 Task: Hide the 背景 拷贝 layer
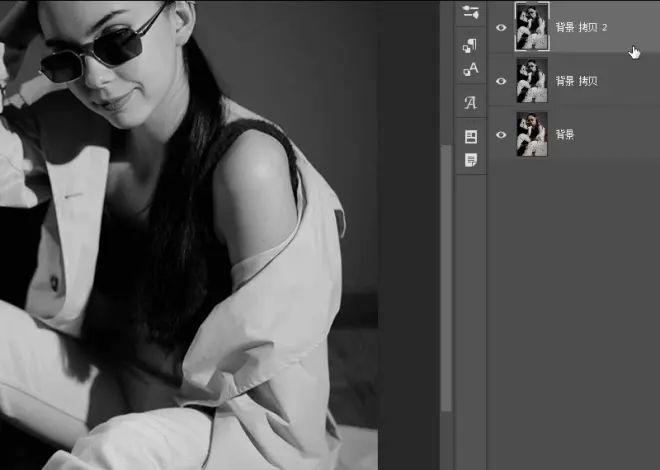(x=501, y=81)
